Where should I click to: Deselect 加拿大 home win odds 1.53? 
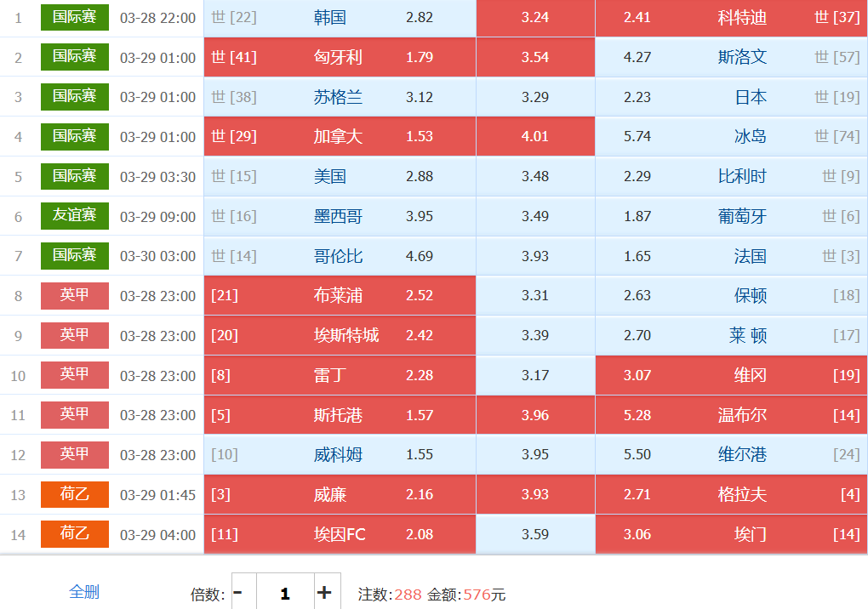(340, 137)
